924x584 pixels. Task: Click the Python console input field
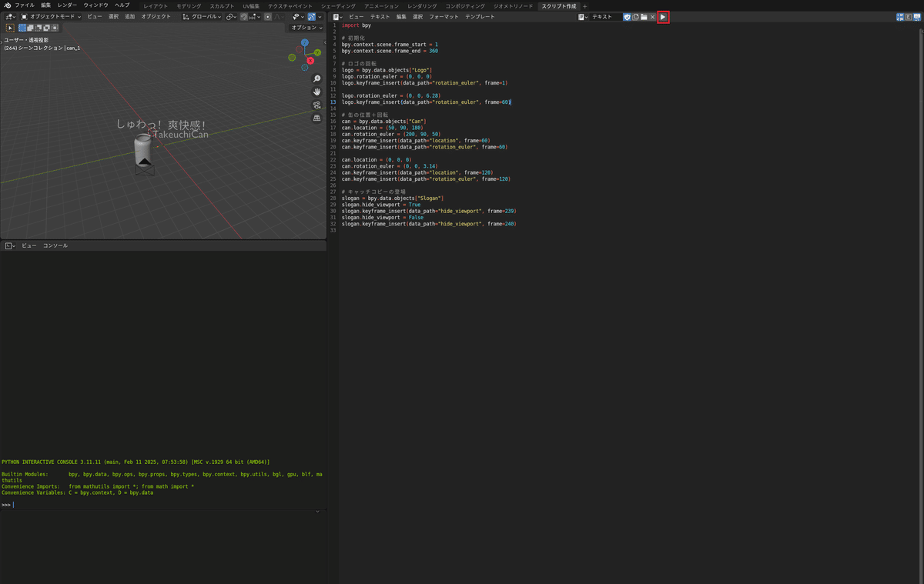point(77,504)
